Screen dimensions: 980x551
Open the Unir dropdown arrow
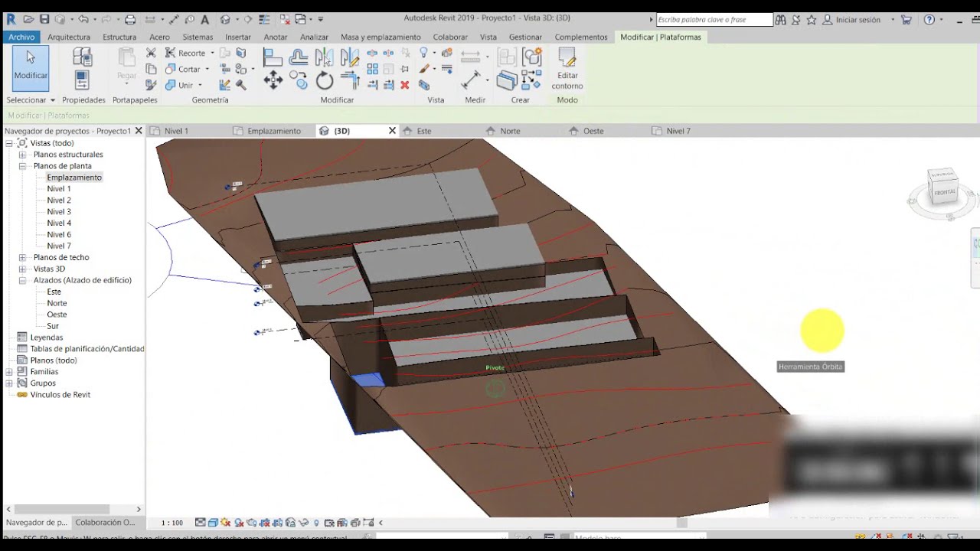click(x=200, y=86)
